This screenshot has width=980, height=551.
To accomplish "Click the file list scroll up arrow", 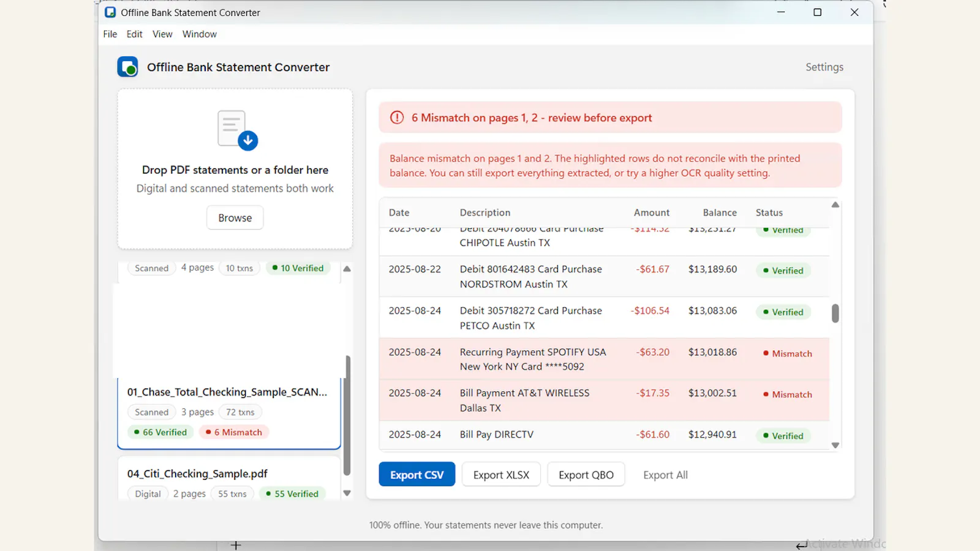I will (x=347, y=269).
